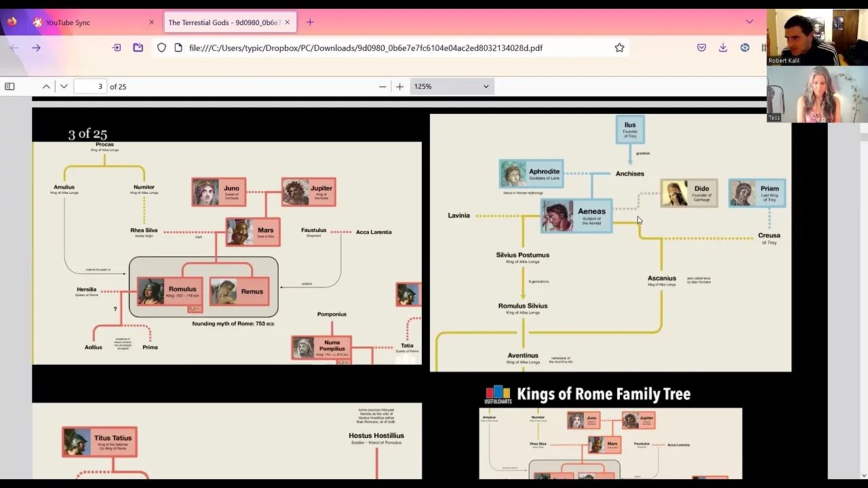This screenshot has height=488, width=868.
Task: Zoom in on the PDF
Action: pyautogui.click(x=400, y=86)
